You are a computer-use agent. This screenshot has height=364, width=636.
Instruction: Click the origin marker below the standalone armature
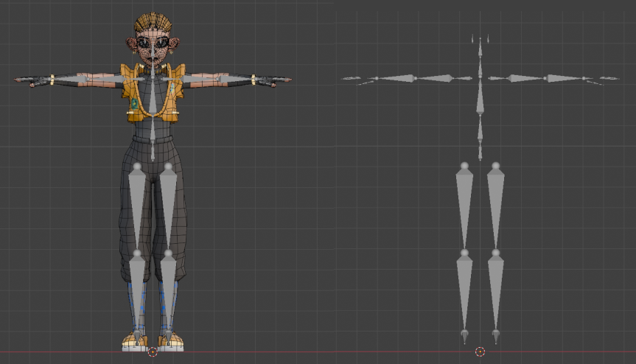click(x=480, y=352)
